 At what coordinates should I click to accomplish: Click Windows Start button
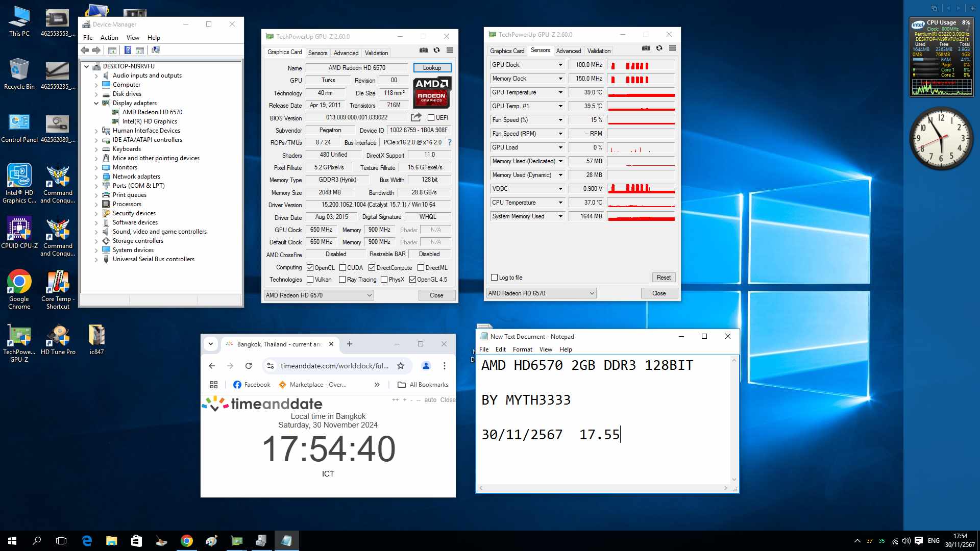pos(12,541)
